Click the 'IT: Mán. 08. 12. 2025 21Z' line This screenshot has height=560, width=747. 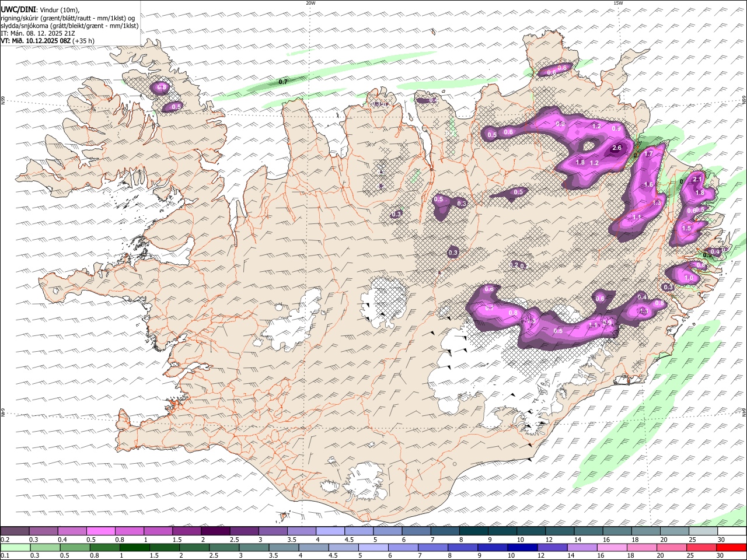click(x=38, y=33)
